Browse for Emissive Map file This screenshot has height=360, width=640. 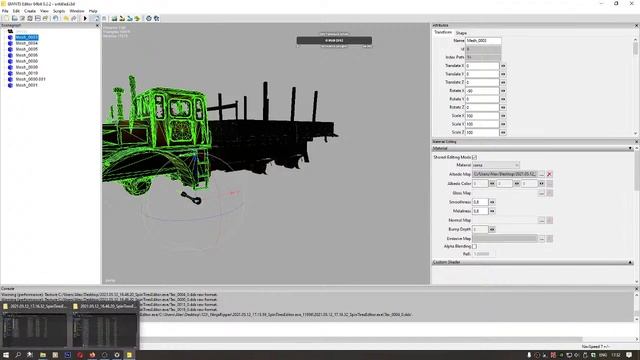pyautogui.click(x=541, y=238)
